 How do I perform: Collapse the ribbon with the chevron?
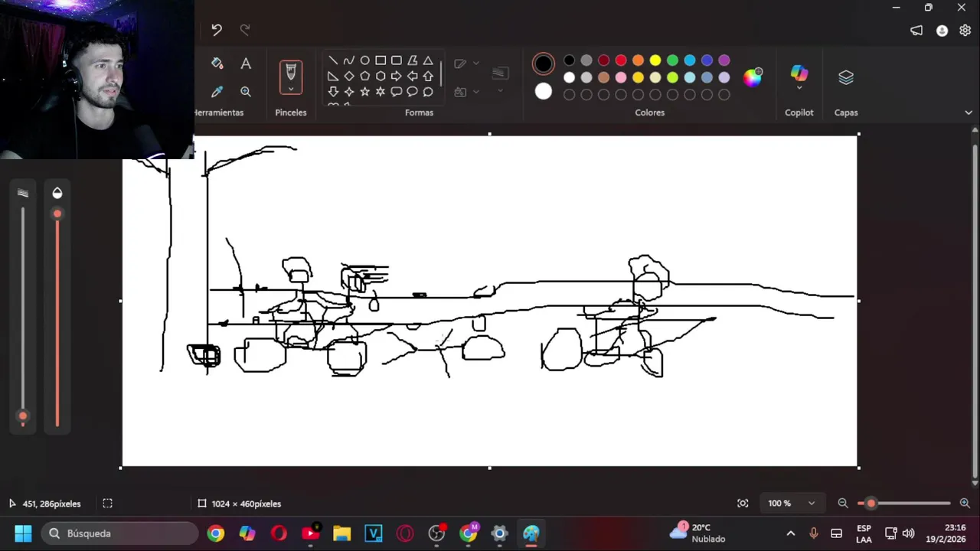(x=969, y=112)
